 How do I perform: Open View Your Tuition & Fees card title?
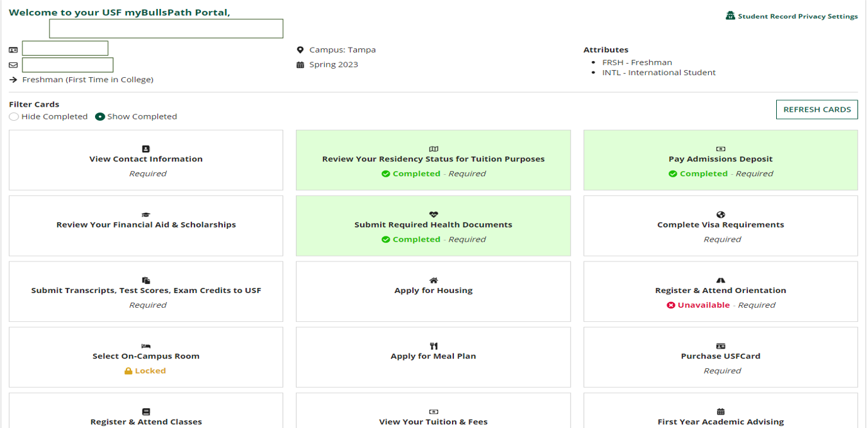pos(433,422)
